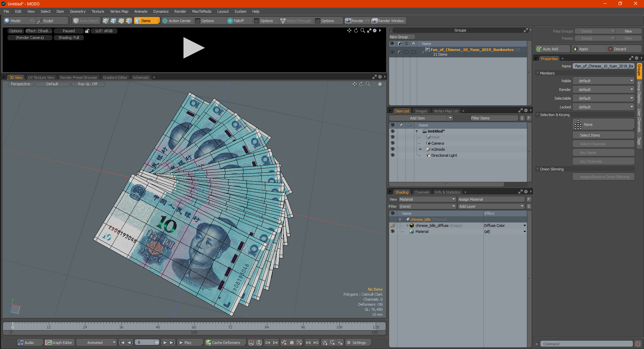
Task: Click Auto Add button
Action: coord(552,49)
